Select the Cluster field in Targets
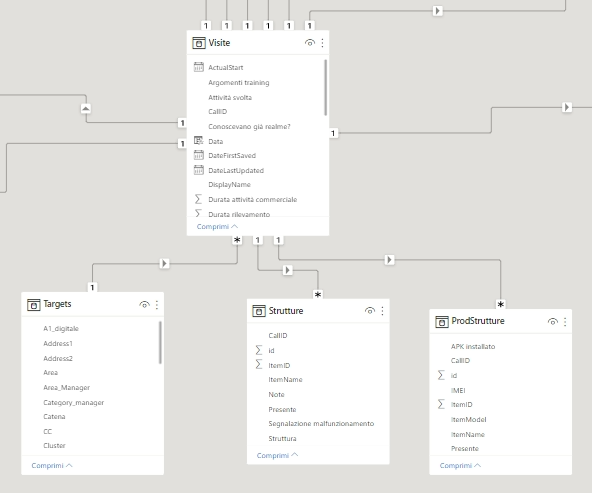The height and width of the screenshot is (493, 592). (x=54, y=445)
